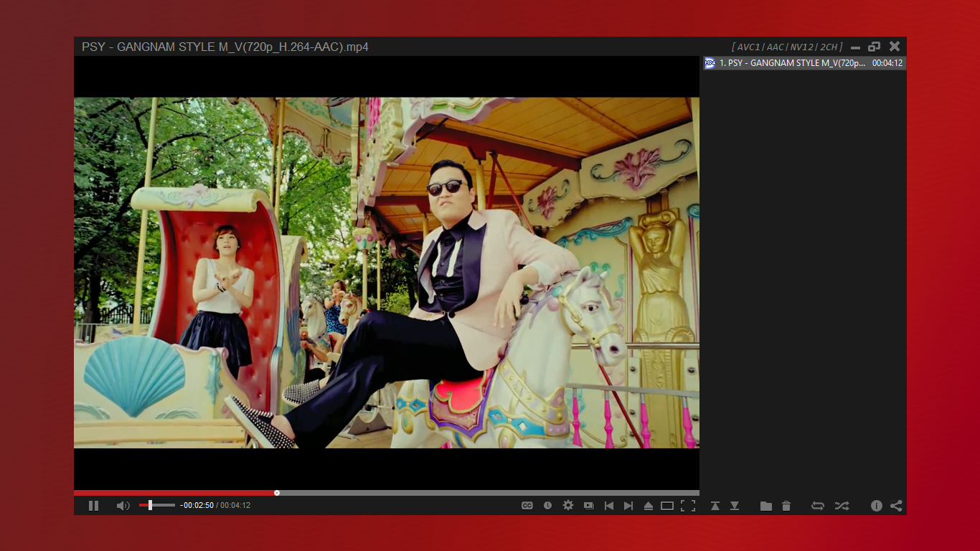Switch aspect ratio with the rectangle icon
The width and height of the screenshot is (980, 551).
point(667,506)
